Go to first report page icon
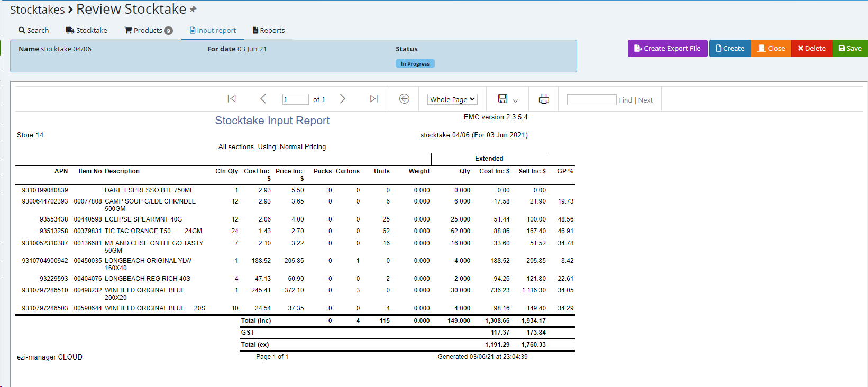Viewport: 868px width, 387px height. [232, 99]
